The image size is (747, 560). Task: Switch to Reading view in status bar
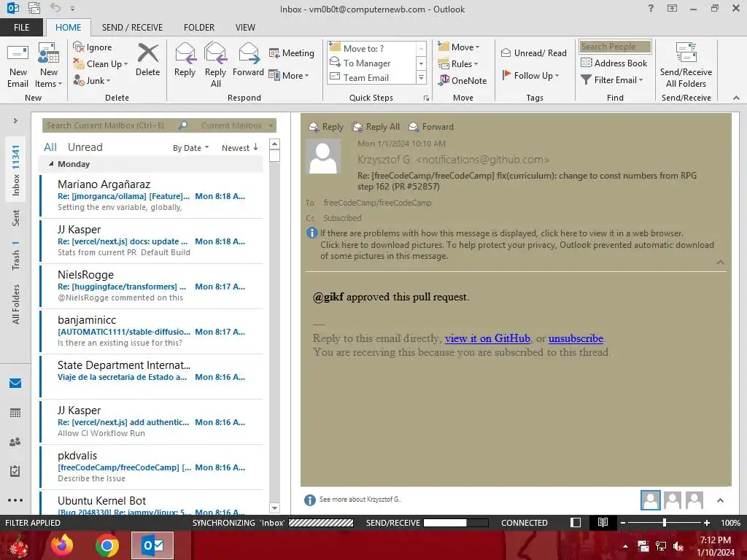pyautogui.click(x=603, y=523)
